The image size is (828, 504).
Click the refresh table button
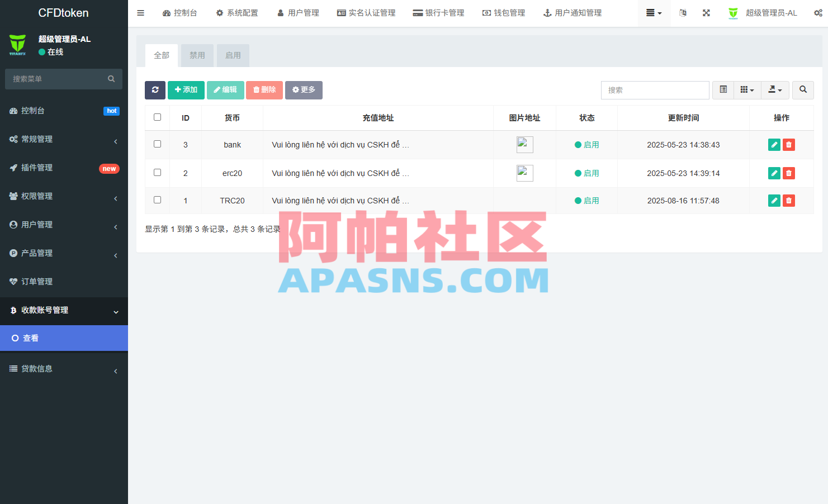point(155,90)
